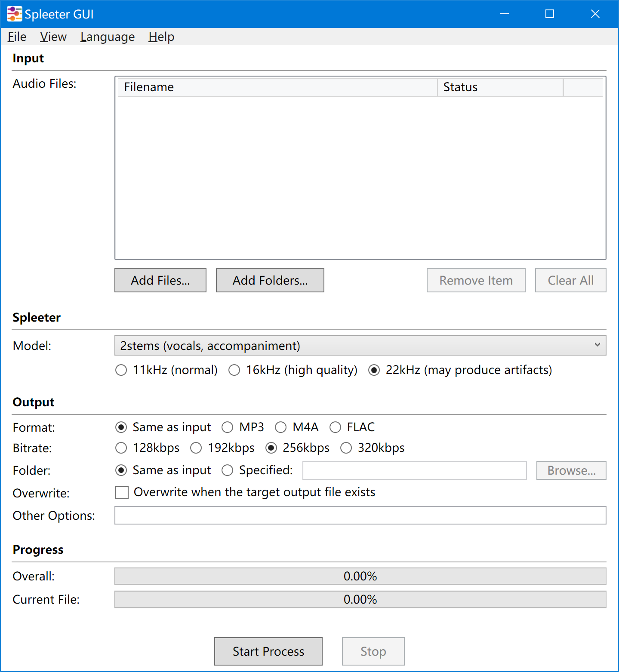Screen dimensions: 619x672
Task: Select MP3 output format
Action: point(243,427)
